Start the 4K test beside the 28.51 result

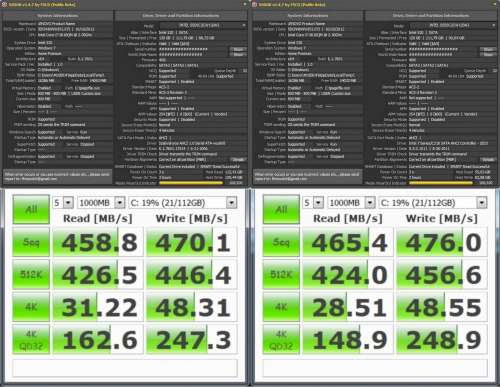click(x=281, y=307)
